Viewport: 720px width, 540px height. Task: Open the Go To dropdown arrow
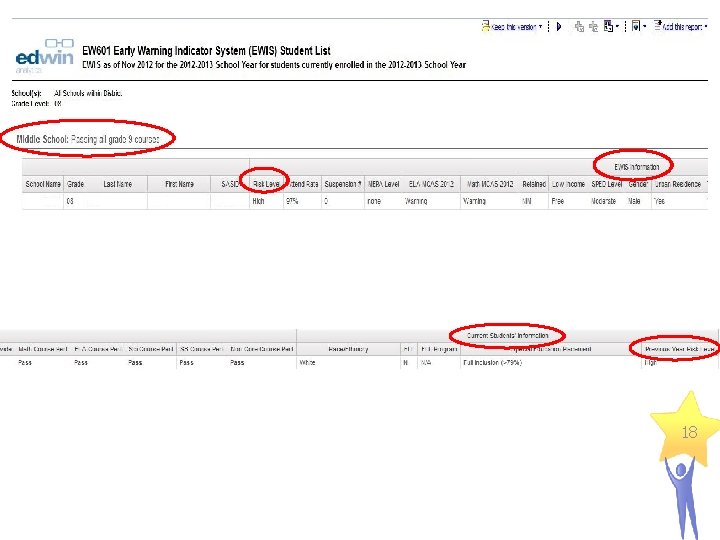(x=617, y=27)
